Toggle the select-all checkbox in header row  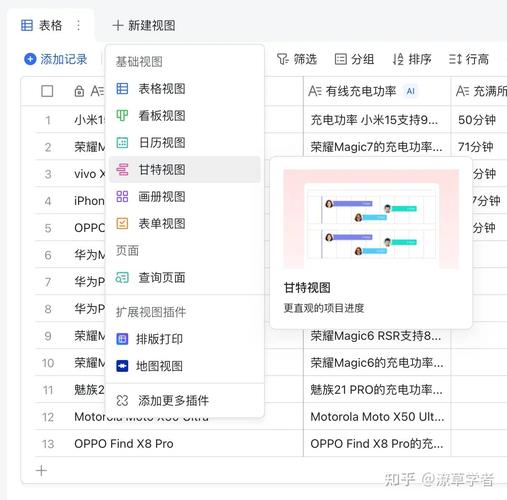click(47, 91)
